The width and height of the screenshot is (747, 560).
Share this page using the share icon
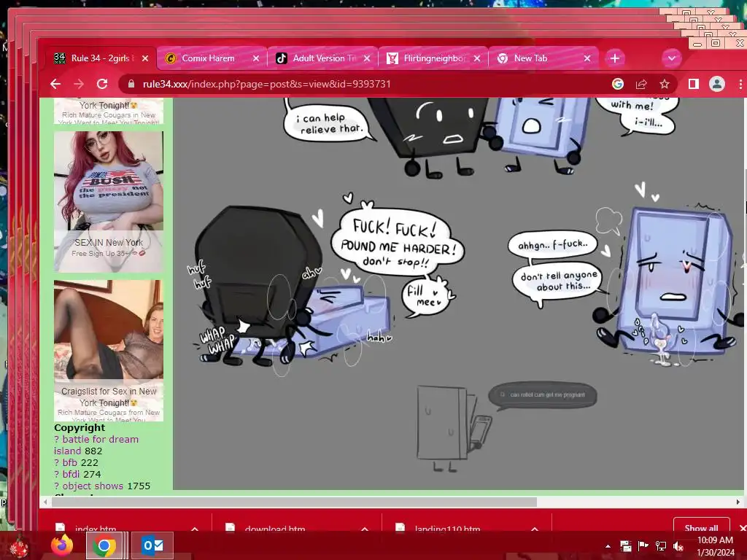point(641,85)
